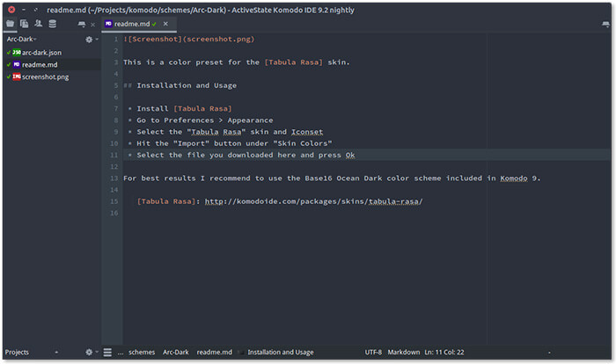Click the tabula-rasa URL on line 15
Screen dimensions: 616x364
click(x=314, y=201)
